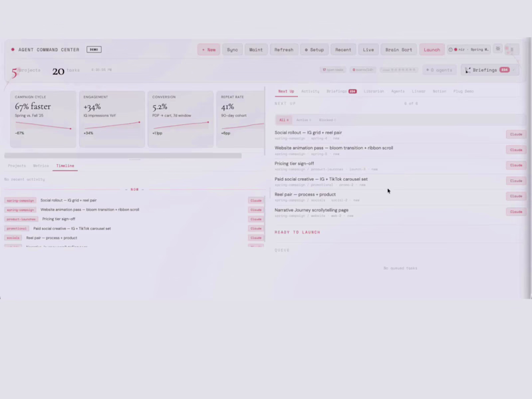
Task: Click the red dot beside Agent Command Center
Action: [x=13, y=49]
